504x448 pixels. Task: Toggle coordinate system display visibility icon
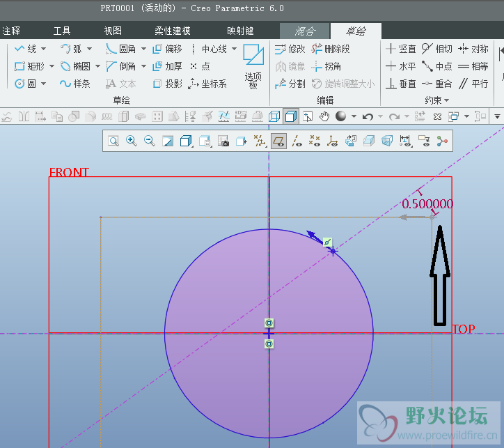click(x=332, y=141)
